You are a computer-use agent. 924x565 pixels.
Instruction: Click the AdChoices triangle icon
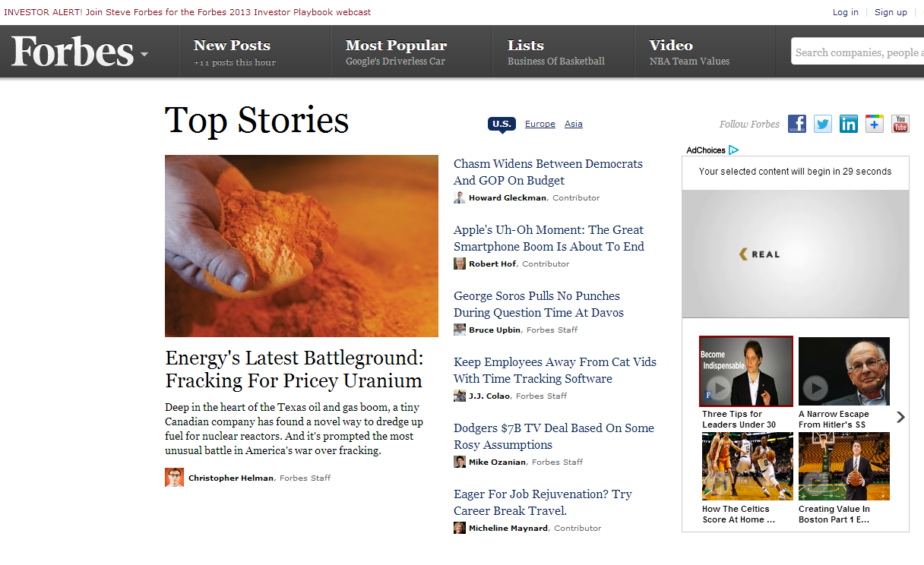coord(733,150)
